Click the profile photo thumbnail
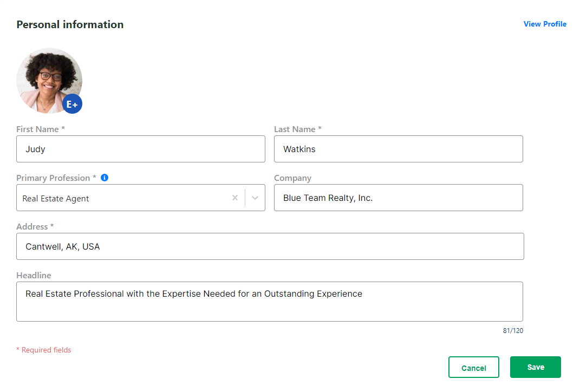 (49, 81)
